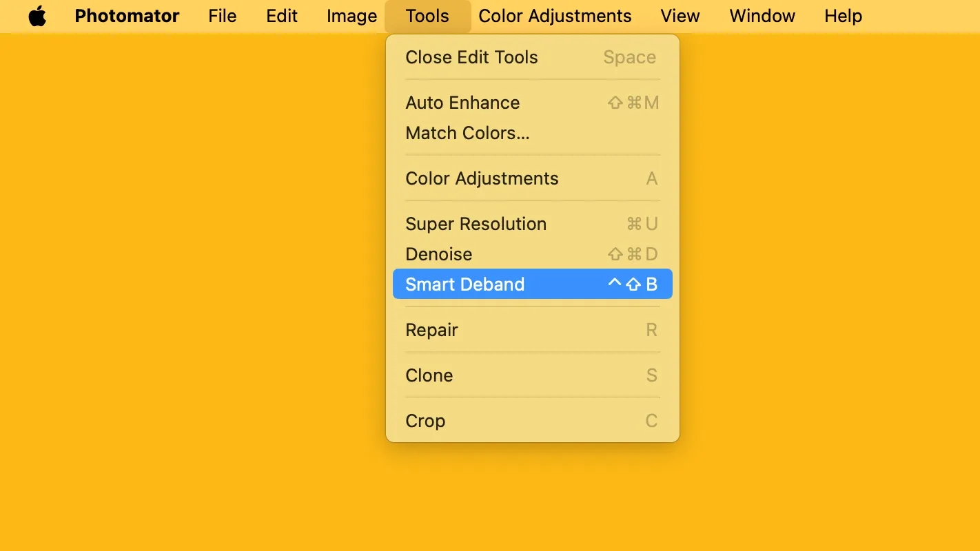Select the Crop tool entry

tap(533, 421)
